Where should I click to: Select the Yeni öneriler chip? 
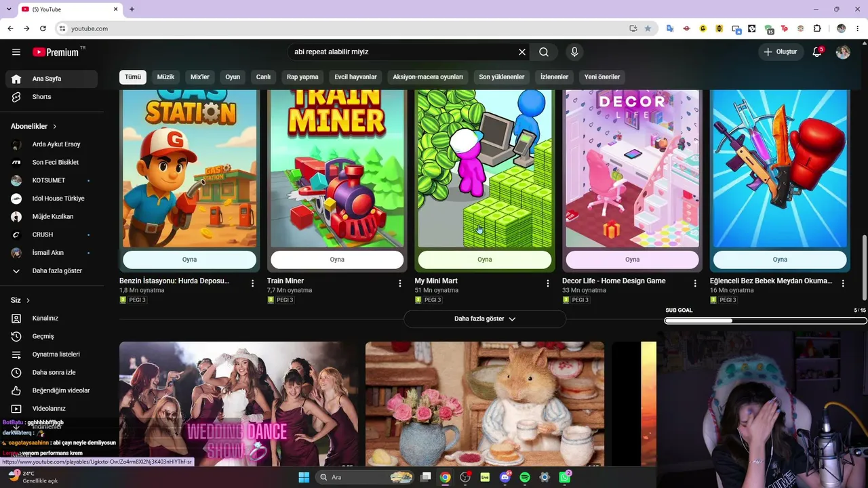coord(602,77)
